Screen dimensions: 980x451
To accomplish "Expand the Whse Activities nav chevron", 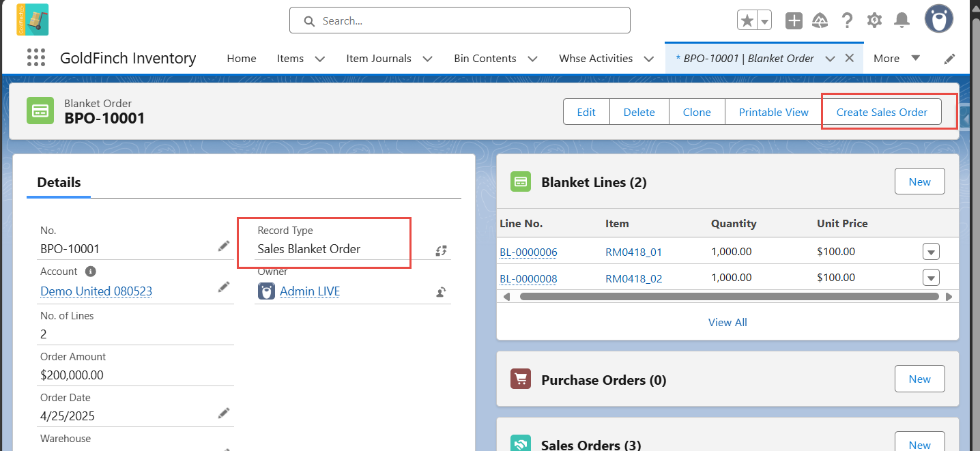I will (648, 59).
